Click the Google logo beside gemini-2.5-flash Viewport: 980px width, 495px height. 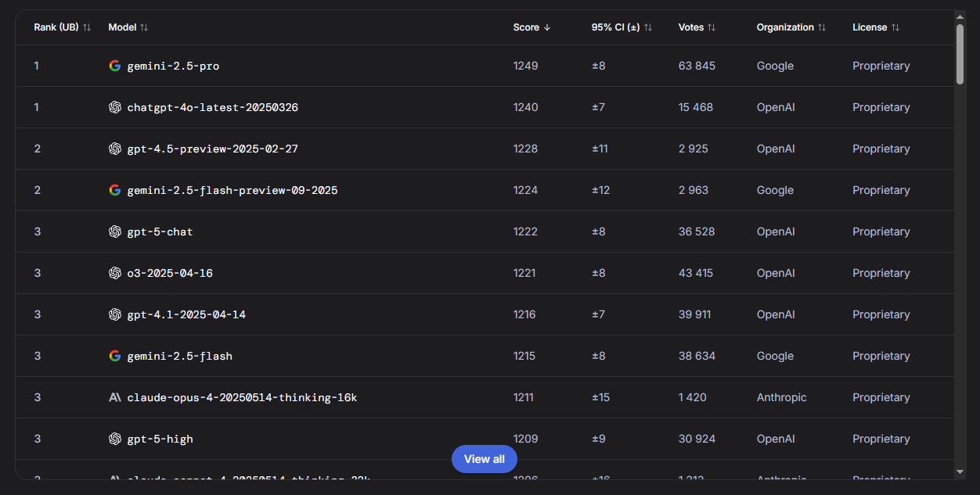(115, 356)
